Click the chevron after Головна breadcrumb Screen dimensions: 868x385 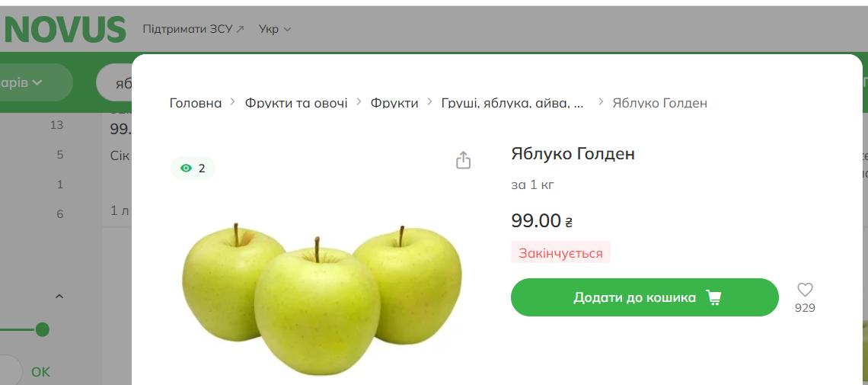[x=233, y=102]
